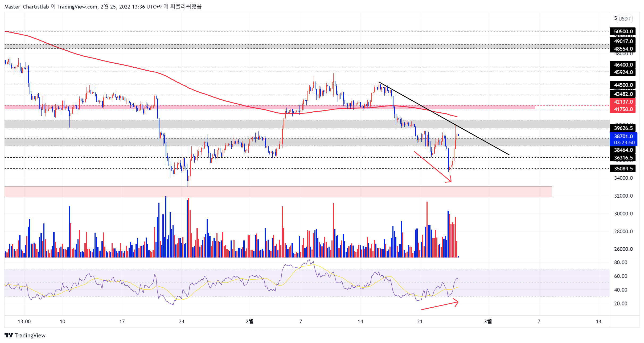644x343 pixels.
Task: Click the USDT currency label
Action: 624,19
